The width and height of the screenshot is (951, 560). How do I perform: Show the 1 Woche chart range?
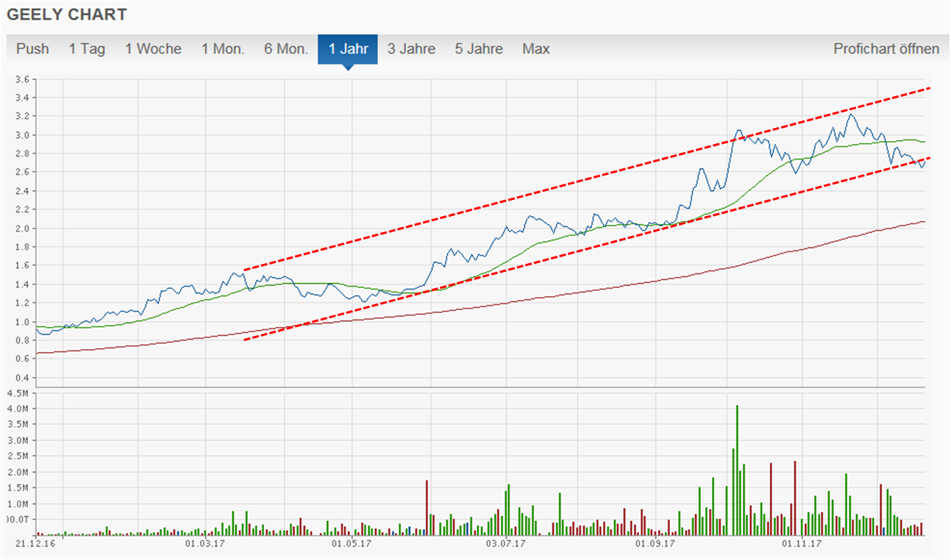153,49
